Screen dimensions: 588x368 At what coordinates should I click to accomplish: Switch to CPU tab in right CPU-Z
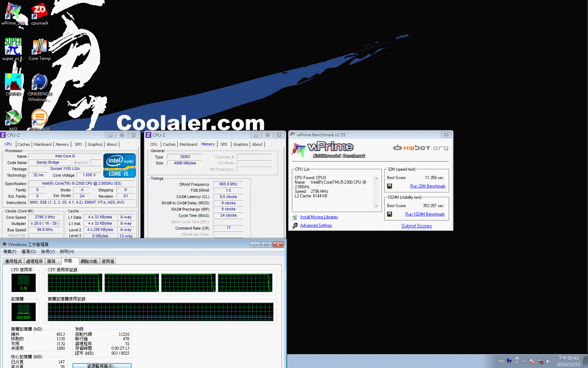pos(154,144)
